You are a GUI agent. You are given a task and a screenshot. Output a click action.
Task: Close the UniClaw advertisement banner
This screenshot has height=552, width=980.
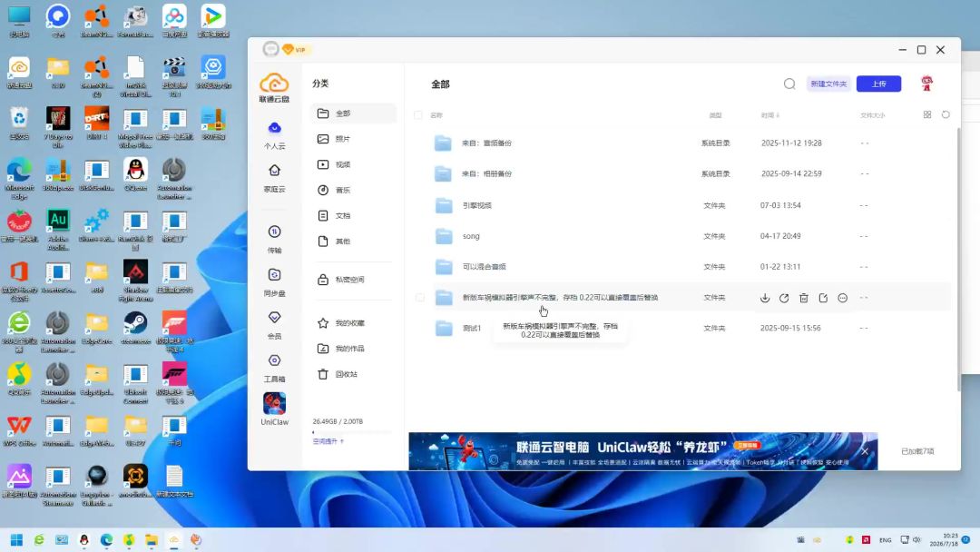click(865, 451)
